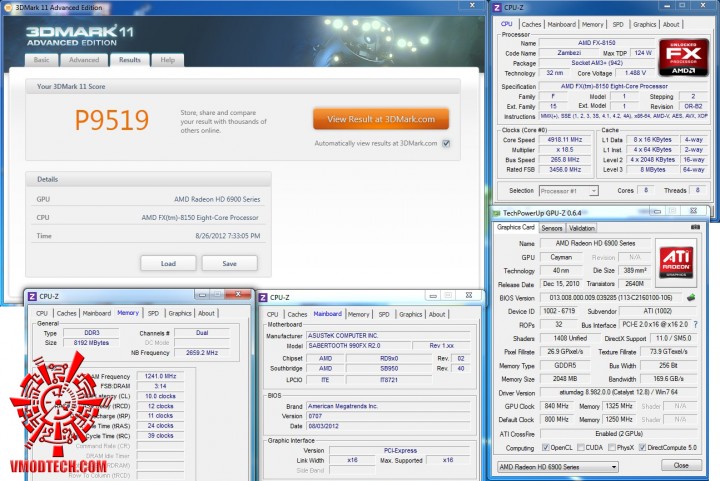Click the GPU row AMD Radeon HD 6900 Series in 3DMark

[148, 199]
